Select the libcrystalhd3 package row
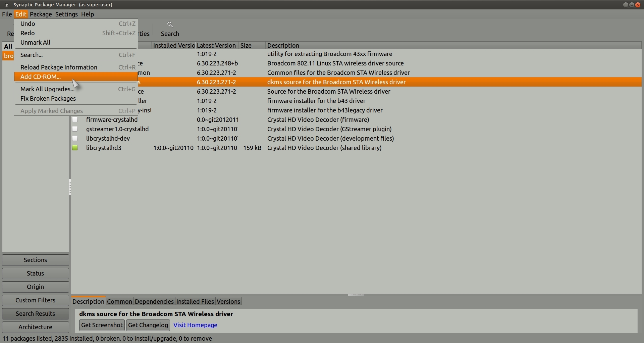The image size is (644, 343). point(356,148)
